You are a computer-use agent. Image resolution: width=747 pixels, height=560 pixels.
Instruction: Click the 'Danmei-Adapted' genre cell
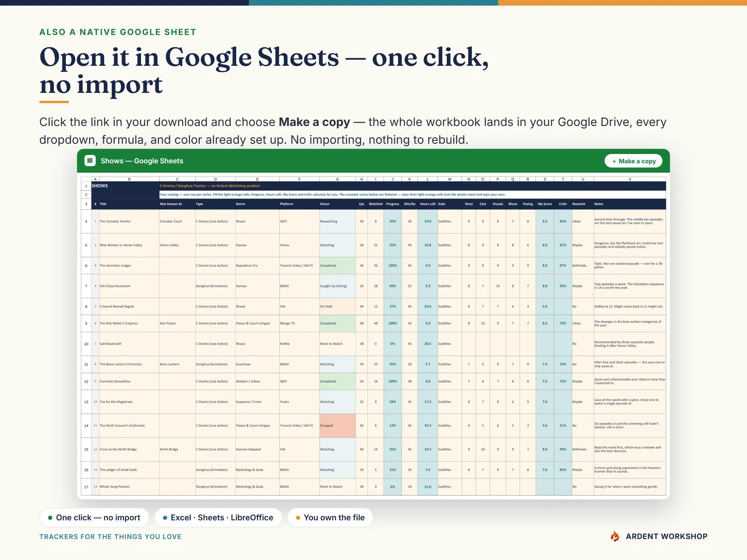257,449
